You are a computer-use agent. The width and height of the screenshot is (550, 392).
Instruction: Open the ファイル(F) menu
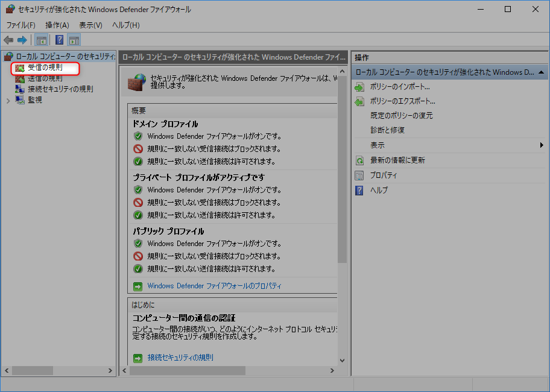point(21,25)
